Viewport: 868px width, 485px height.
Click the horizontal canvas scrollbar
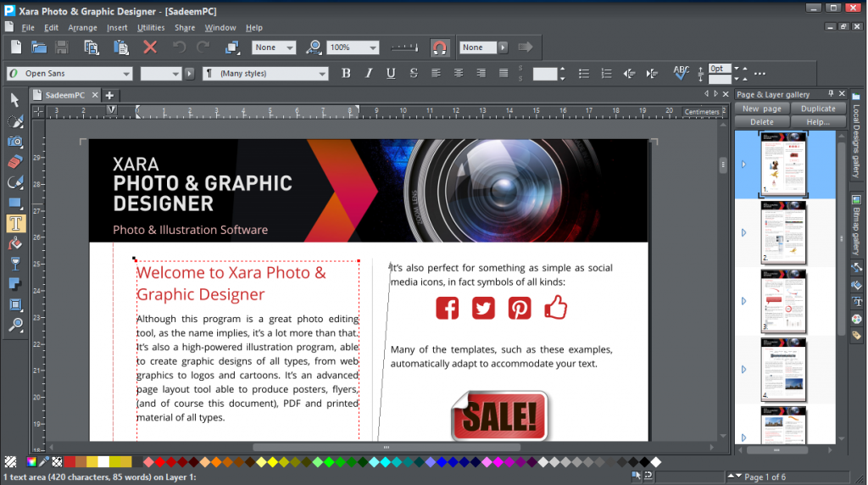coord(387,447)
